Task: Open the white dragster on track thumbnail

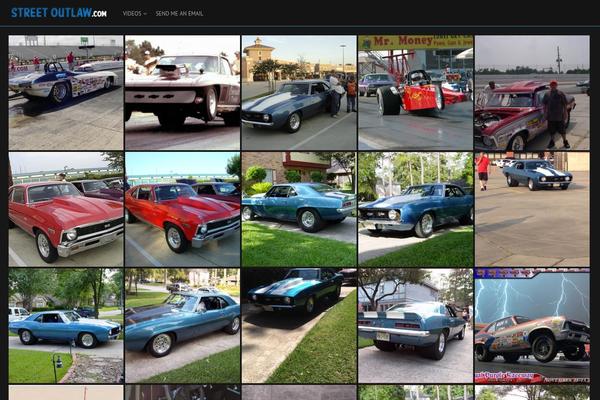Action: (66, 93)
